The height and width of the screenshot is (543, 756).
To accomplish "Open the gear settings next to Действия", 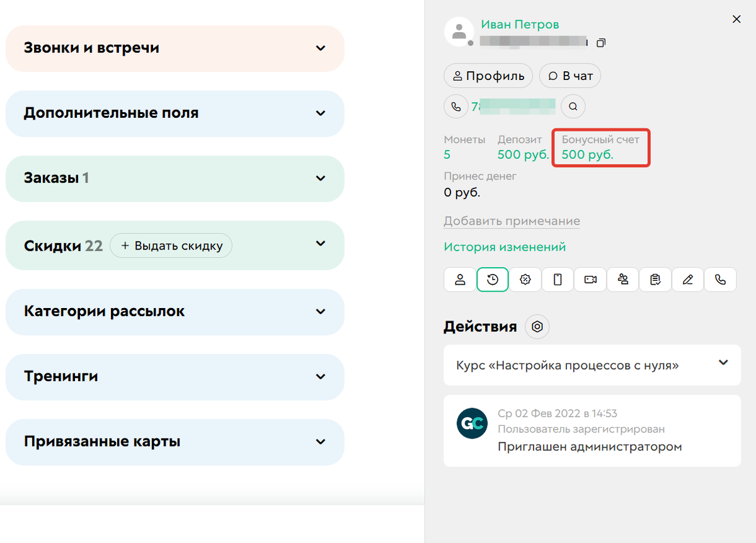I will [537, 326].
